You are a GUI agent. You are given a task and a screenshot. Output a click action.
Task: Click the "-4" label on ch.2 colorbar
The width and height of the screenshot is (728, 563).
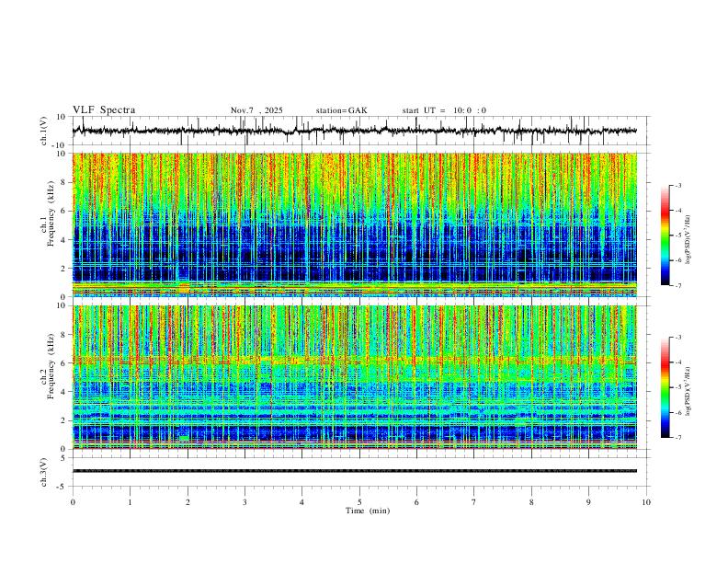pos(678,362)
